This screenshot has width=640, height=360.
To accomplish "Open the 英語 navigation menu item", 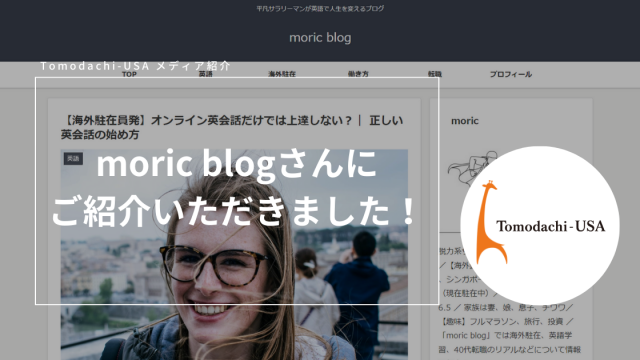I will coord(206,74).
